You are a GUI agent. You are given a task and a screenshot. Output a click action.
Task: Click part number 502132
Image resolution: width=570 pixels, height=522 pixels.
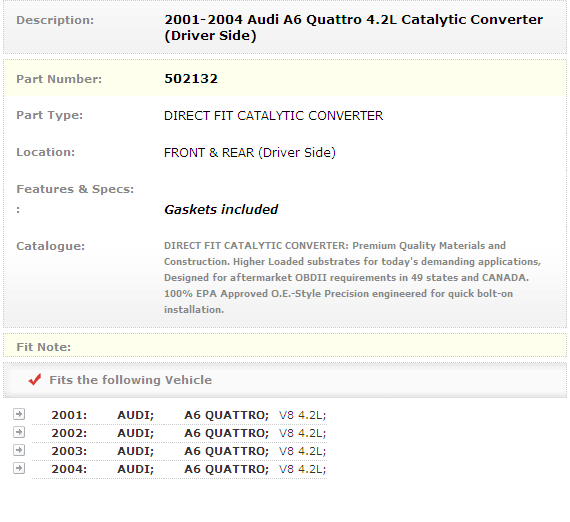click(x=191, y=79)
